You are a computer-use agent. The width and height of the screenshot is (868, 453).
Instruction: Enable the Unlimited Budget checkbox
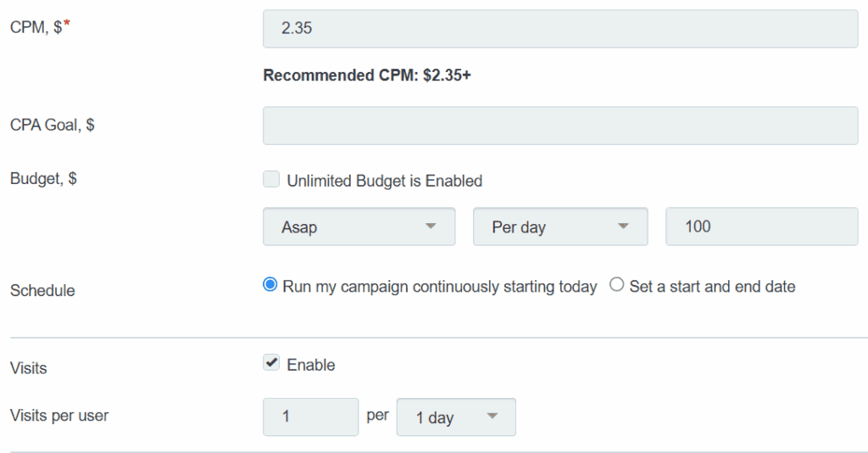(271, 180)
